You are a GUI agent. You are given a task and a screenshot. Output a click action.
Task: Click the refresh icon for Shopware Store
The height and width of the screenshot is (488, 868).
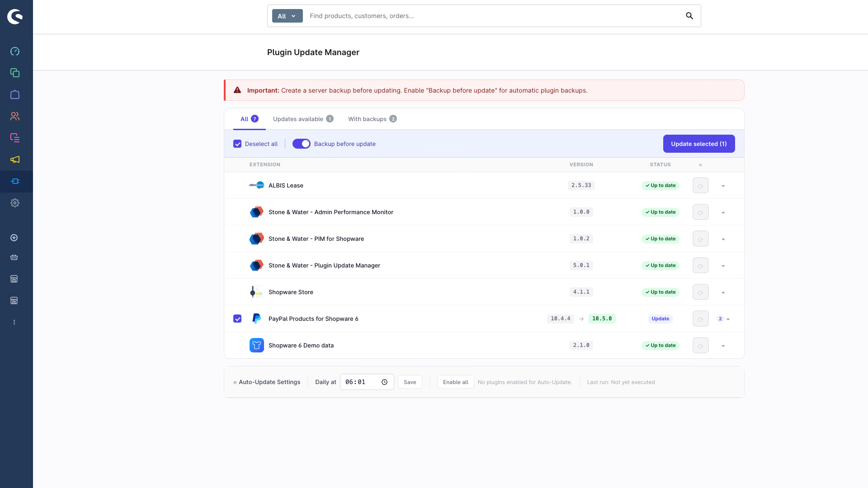click(x=700, y=292)
